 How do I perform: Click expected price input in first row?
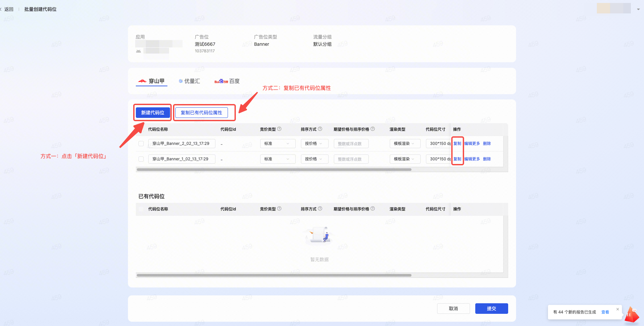tap(351, 144)
